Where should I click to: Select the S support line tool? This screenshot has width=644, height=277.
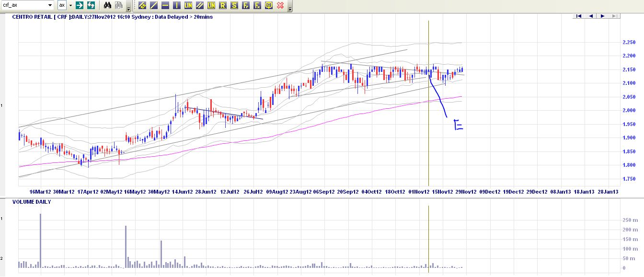234,6
